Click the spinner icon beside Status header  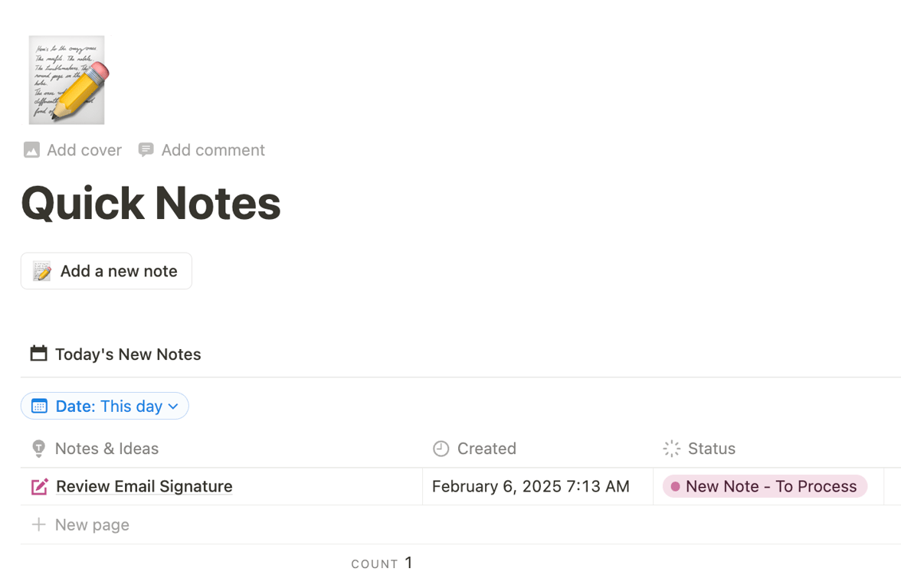tap(672, 449)
